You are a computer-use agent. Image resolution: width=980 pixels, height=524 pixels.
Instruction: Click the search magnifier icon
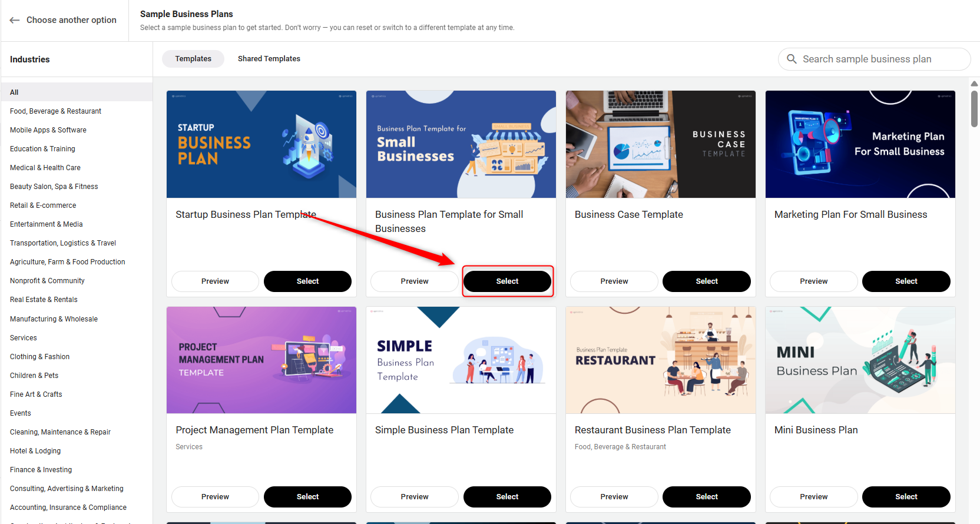pos(792,59)
